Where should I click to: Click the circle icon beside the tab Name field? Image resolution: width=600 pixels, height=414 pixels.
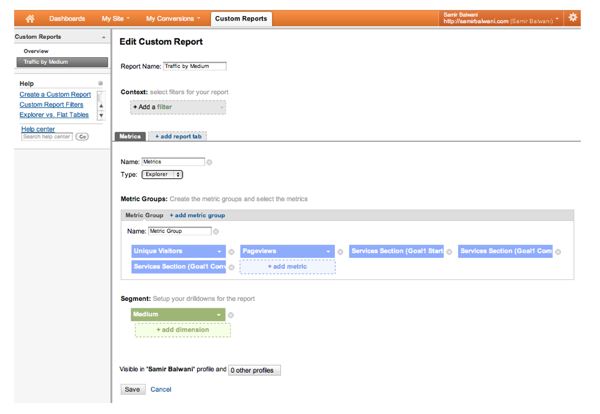pos(209,162)
